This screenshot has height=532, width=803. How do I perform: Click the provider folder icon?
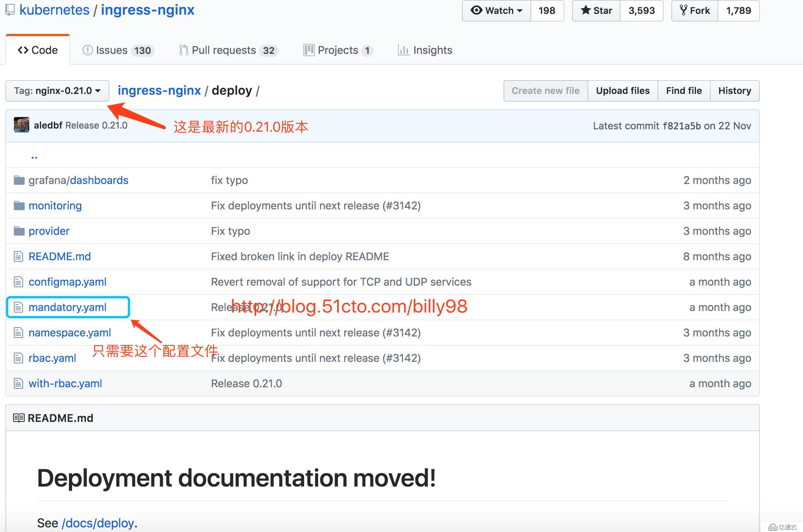[x=19, y=231]
